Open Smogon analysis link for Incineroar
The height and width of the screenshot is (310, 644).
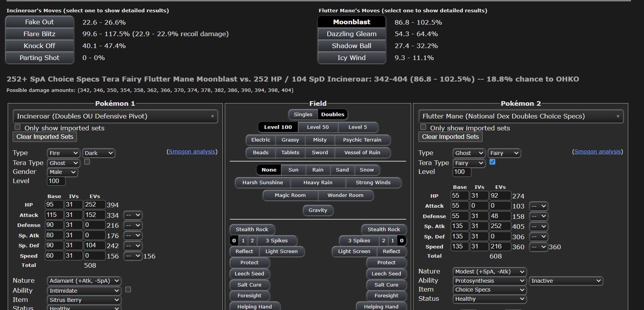pyautogui.click(x=192, y=152)
